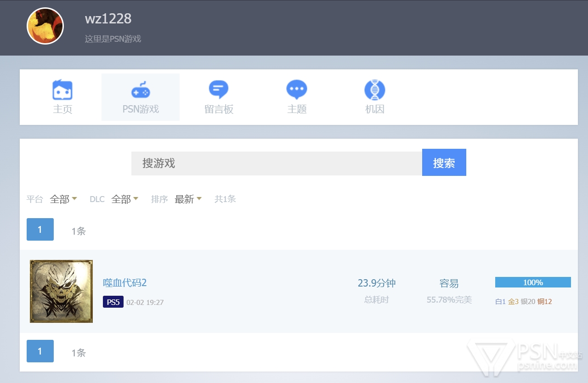Select page 1 in top pagination
This screenshot has width=588, height=383.
[x=40, y=230]
